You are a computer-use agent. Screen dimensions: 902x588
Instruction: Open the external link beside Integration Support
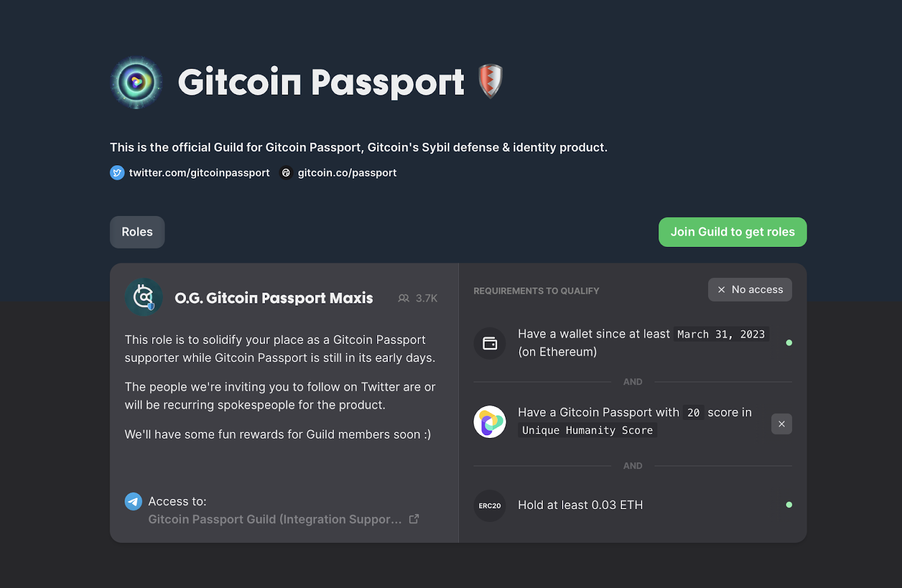(414, 519)
